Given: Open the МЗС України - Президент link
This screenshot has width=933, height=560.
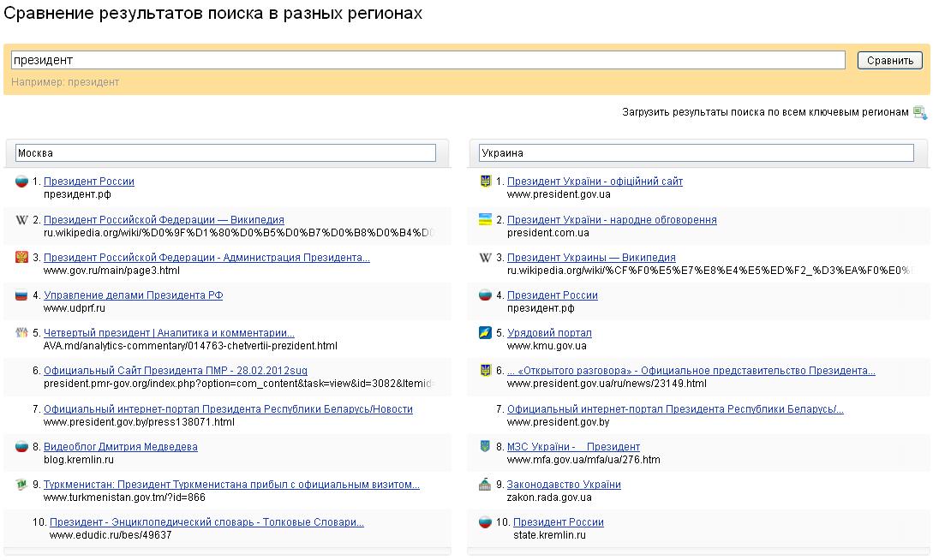Looking at the screenshot, I should pos(573,447).
